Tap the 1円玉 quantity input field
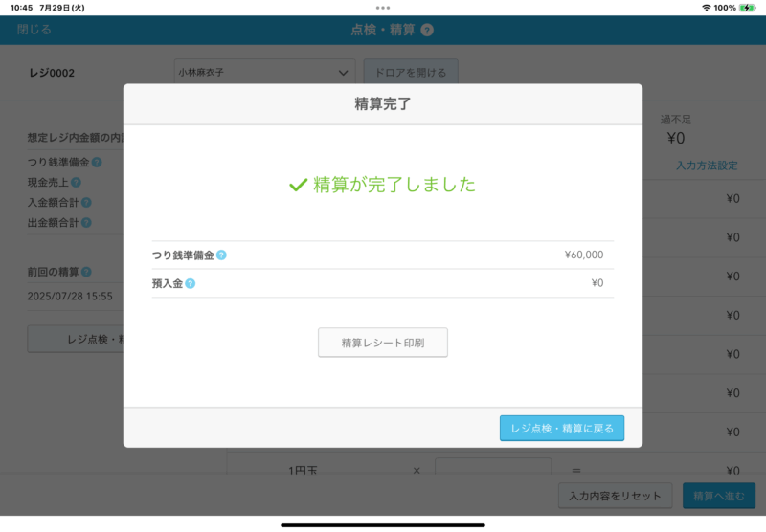 [493, 470]
